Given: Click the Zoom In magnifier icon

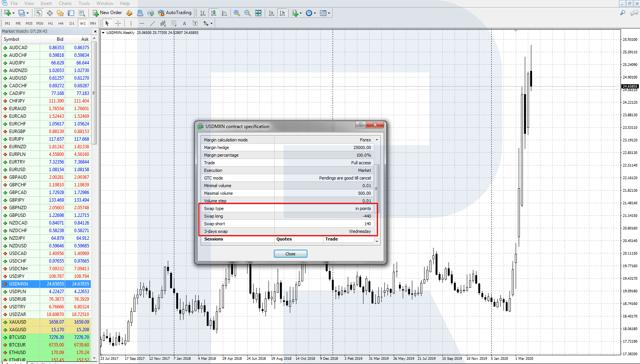Looking at the screenshot, I should pos(237,13).
